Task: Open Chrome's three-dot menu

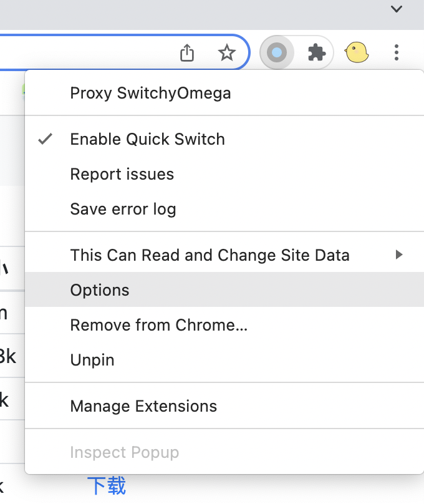Action: pyautogui.click(x=397, y=52)
